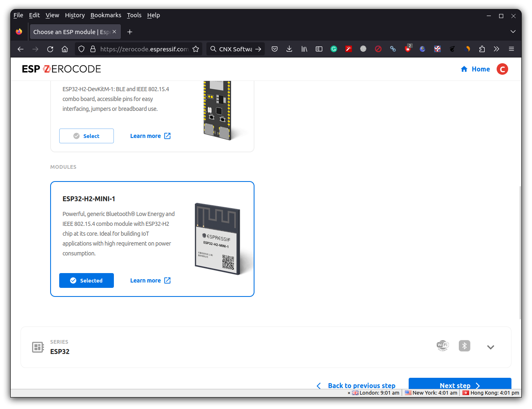
Task: Click the ESP32-H2-MINI-1 card title
Action: (x=89, y=199)
